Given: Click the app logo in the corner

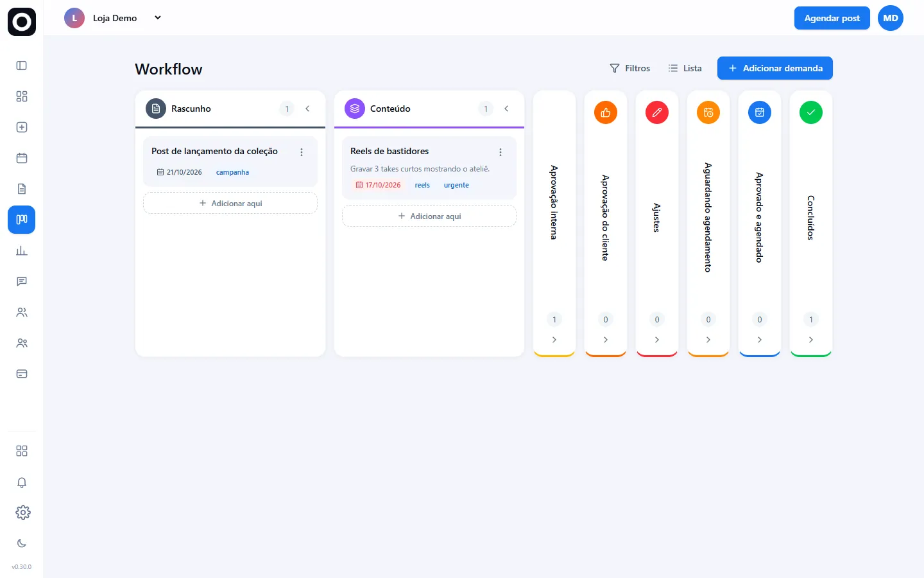Looking at the screenshot, I should click(22, 22).
